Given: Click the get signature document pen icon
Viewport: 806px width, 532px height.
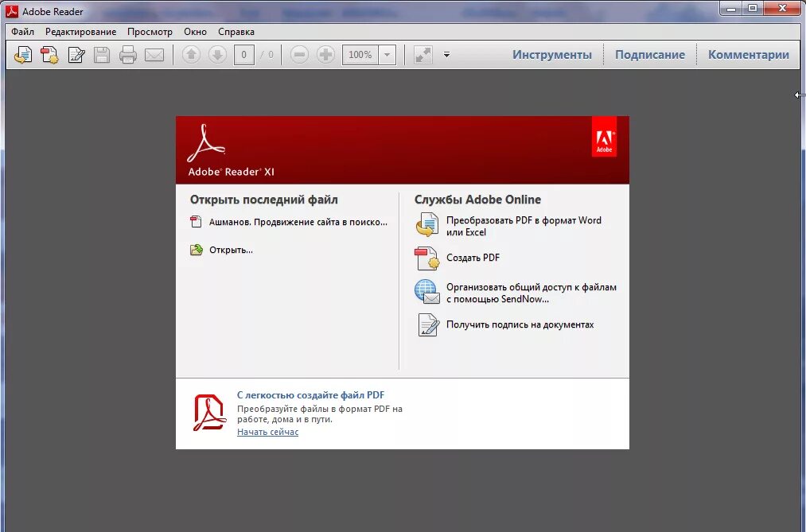Looking at the screenshot, I should 428,324.
